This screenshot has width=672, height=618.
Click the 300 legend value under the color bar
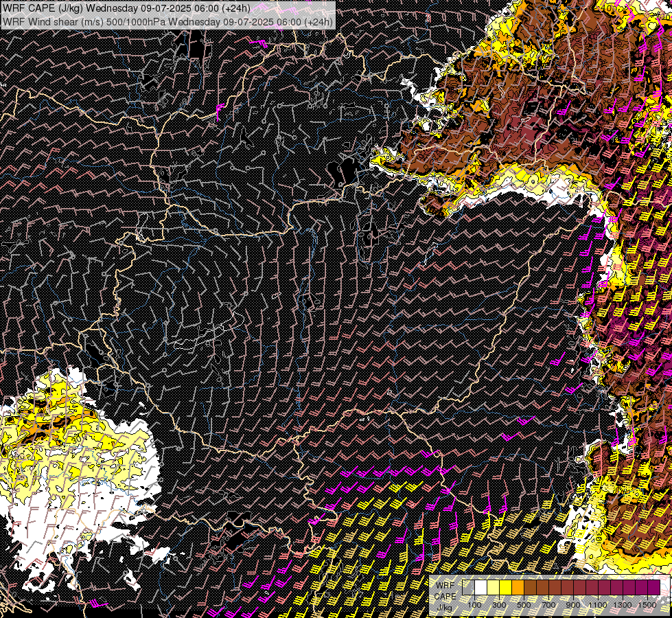coord(499,605)
